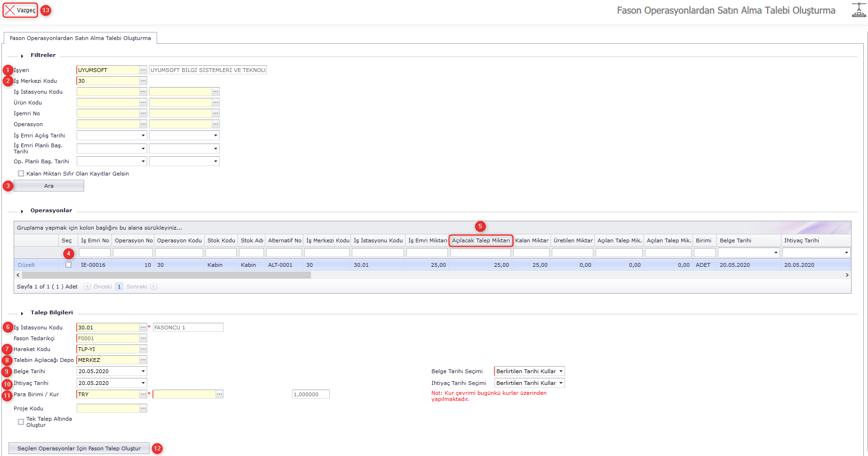The height and width of the screenshot is (456, 868).
Task: Click Seçilen Operasyonlar İçin Fason Talep Oluştur
Action: 79,448
